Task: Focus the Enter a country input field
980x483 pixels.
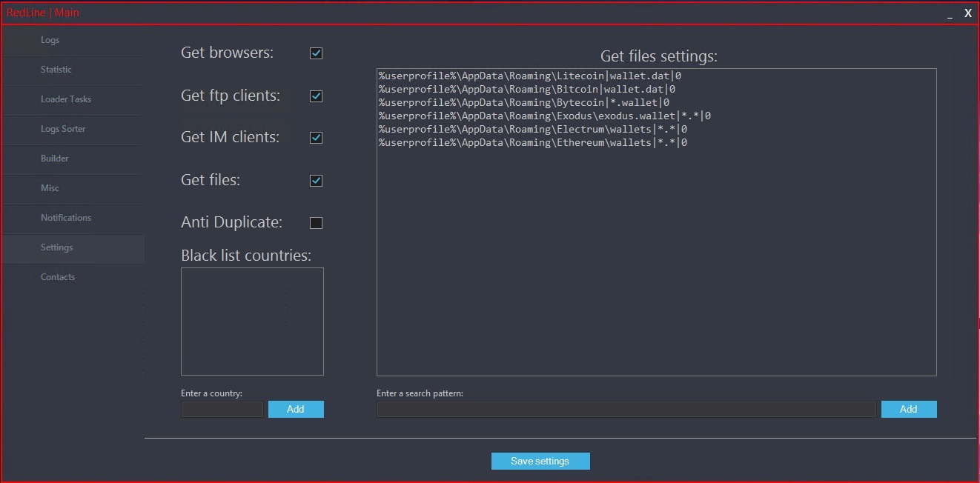Action: 222,409
